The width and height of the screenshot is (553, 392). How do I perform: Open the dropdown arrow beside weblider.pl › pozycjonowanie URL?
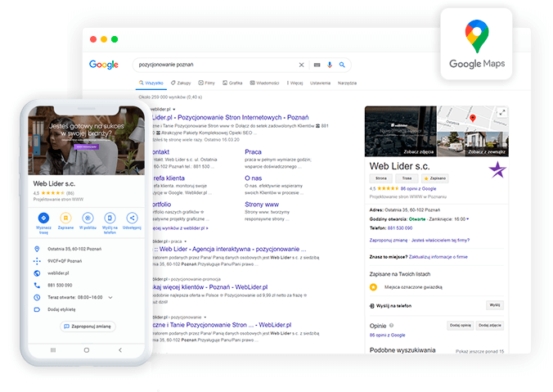[x=205, y=318]
